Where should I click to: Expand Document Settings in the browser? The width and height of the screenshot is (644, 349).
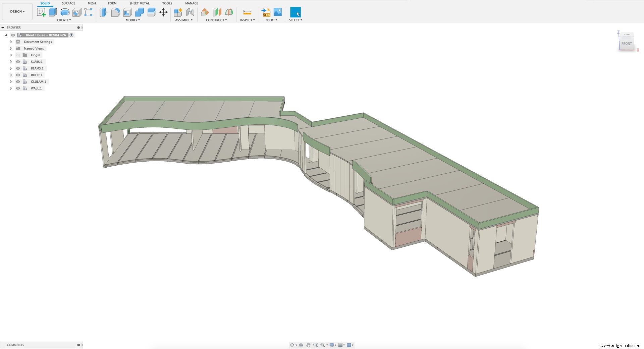click(11, 42)
